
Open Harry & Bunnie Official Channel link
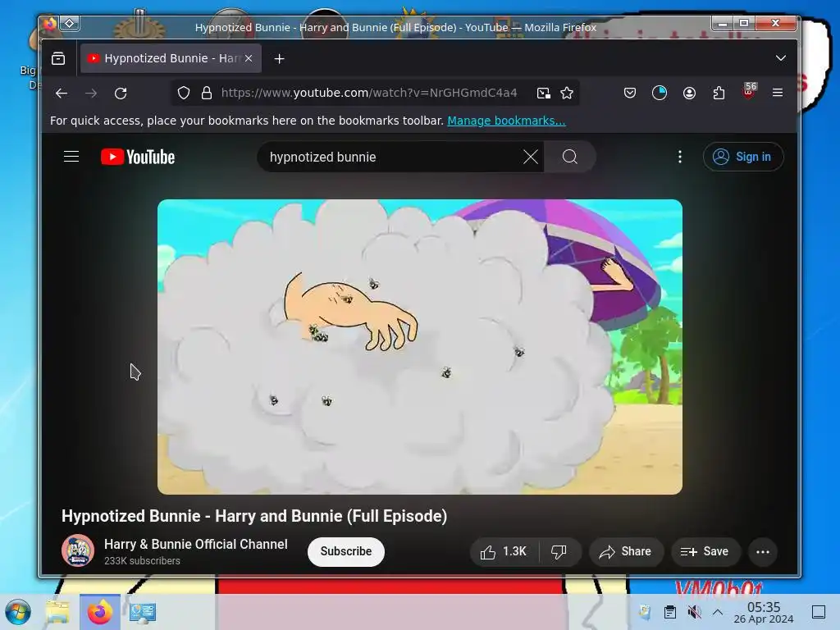coord(195,545)
